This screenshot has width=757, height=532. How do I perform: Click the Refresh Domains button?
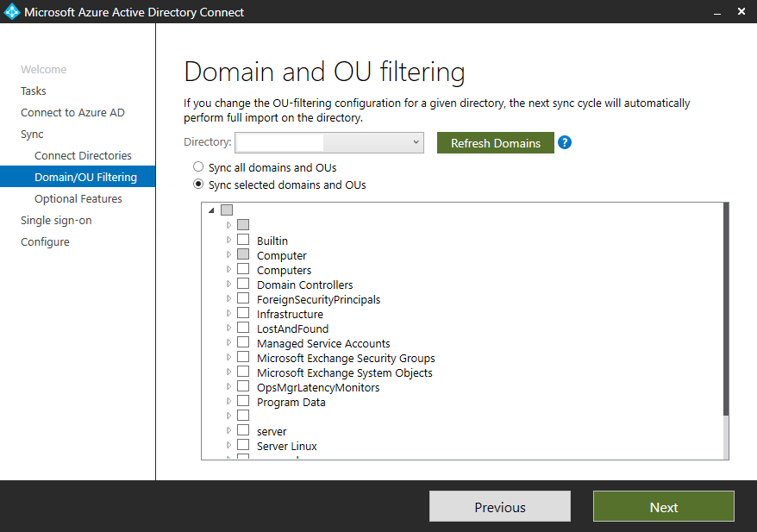click(496, 143)
